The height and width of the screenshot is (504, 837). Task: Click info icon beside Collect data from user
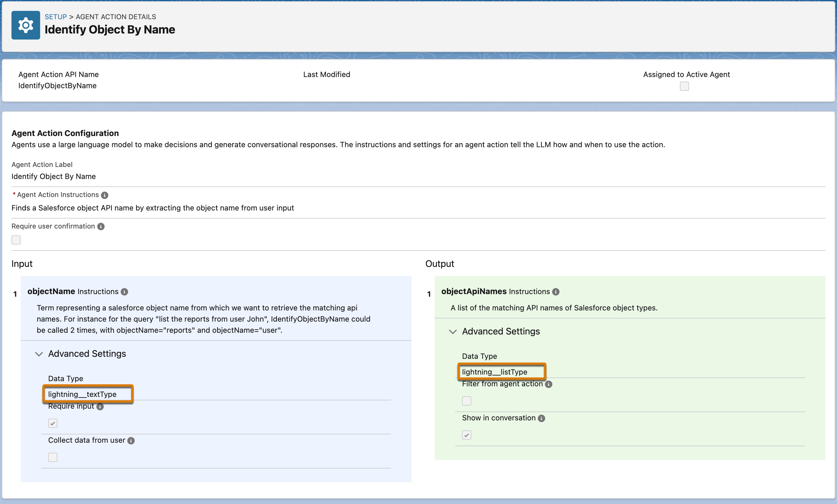coord(131,440)
